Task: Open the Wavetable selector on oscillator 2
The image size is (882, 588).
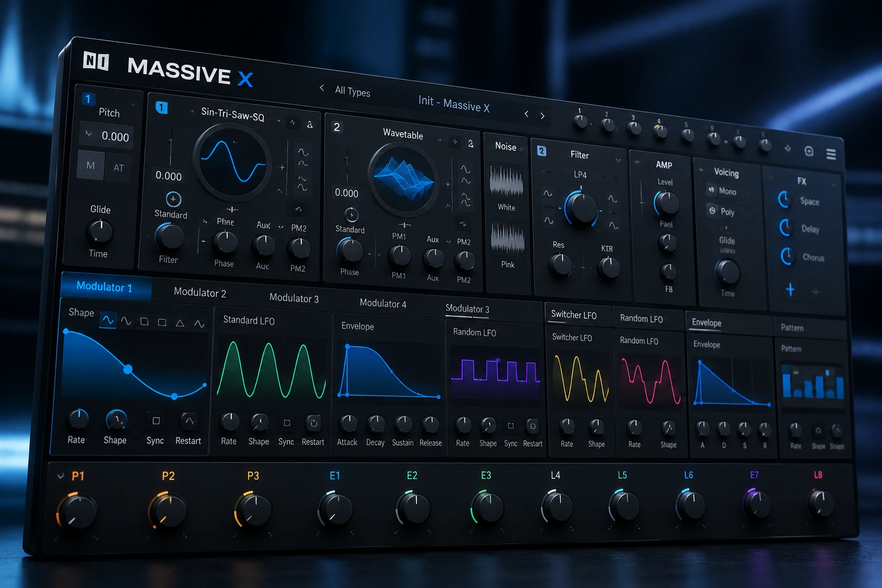Action: click(403, 134)
